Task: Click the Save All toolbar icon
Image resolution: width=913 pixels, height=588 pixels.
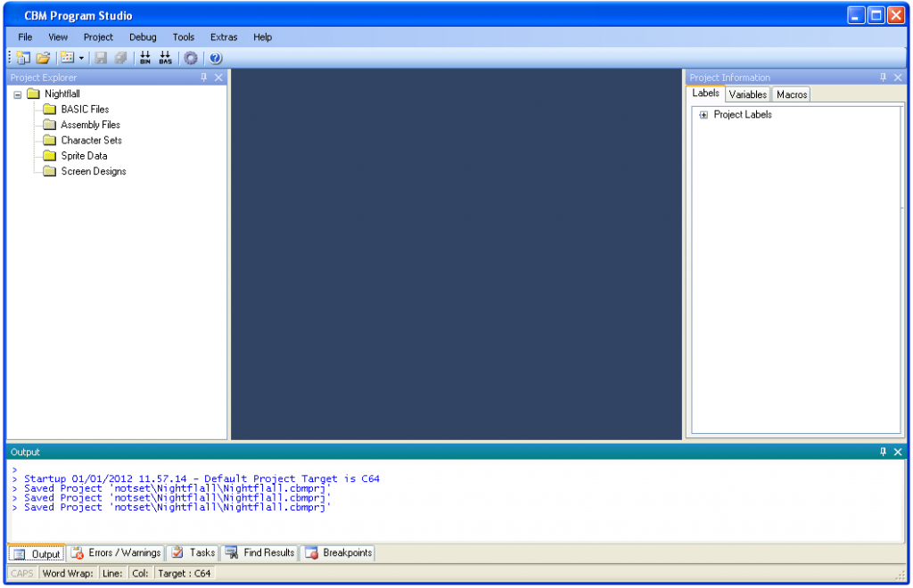Action: (120, 58)
